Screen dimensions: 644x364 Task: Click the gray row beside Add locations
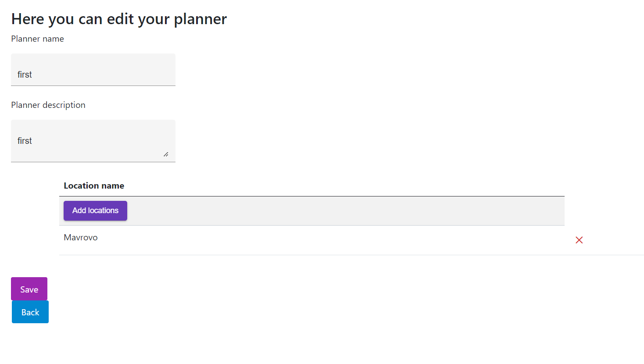pos(342,211)
